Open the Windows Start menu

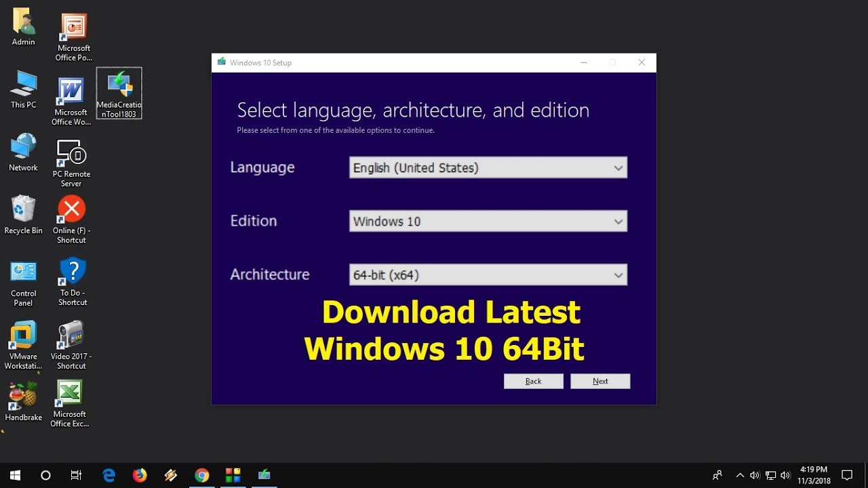[x=15, y=475]
